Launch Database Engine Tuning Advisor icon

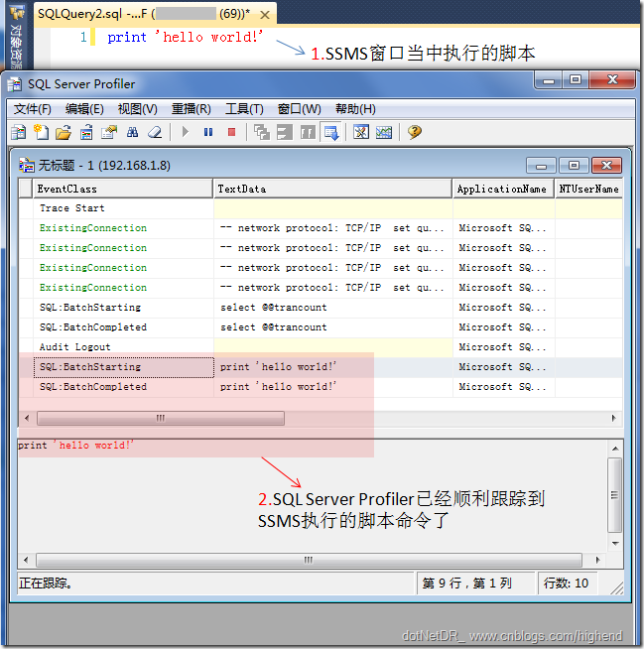pos(361,132)
